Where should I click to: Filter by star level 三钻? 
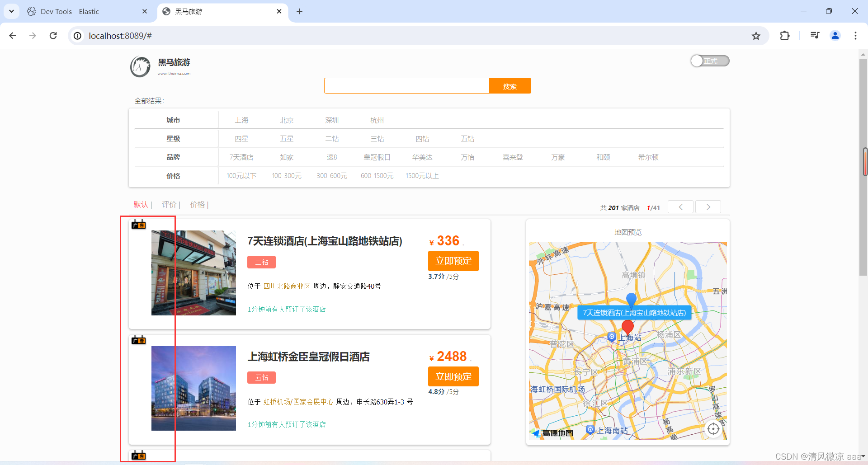point(377,139)
